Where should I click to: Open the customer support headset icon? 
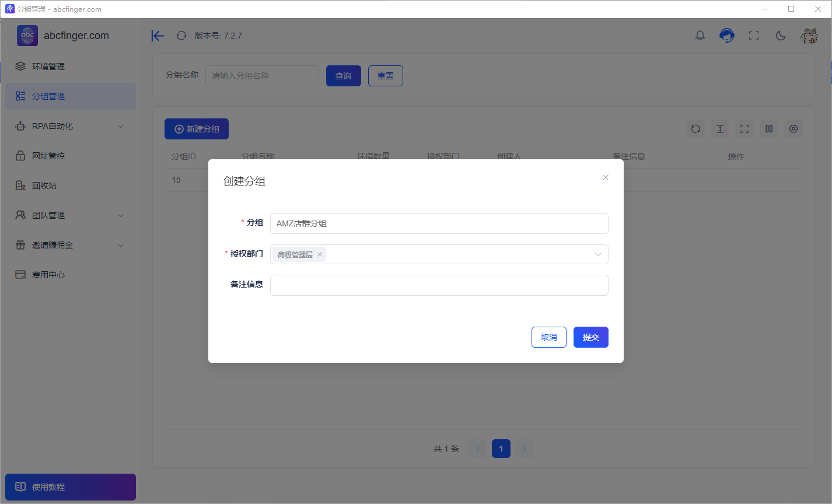(x=727, y=36)
